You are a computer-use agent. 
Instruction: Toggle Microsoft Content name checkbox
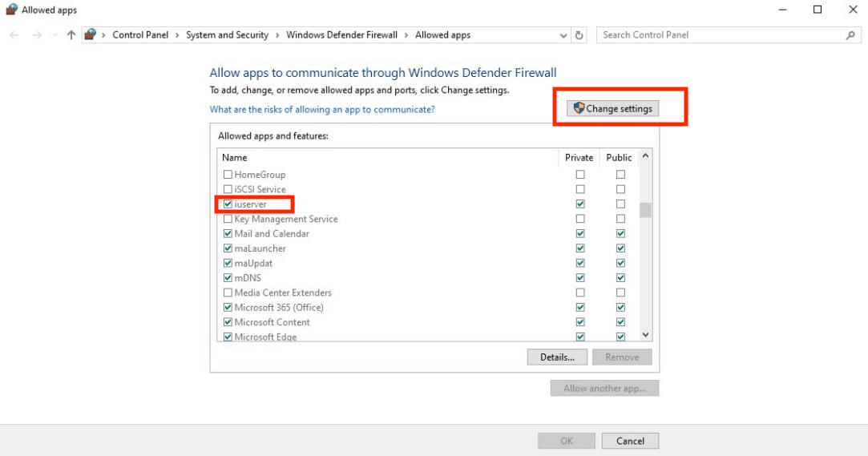click(228, 322)
